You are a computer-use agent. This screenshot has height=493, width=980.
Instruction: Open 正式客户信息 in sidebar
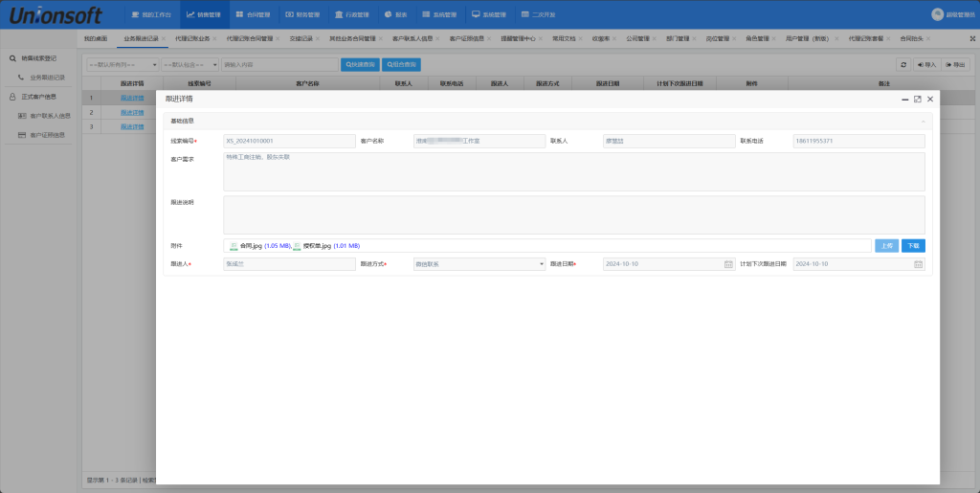coord(38,97)
